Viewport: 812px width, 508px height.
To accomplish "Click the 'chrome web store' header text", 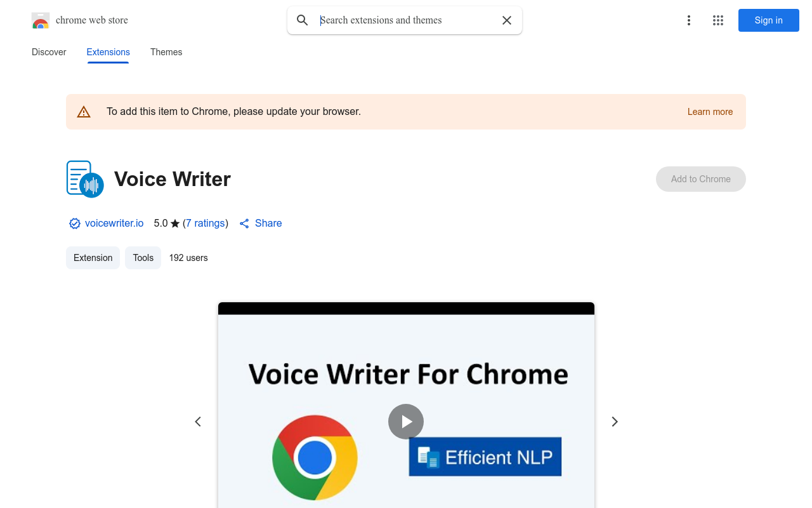I will pyautogui.click(x=92, y=20).
